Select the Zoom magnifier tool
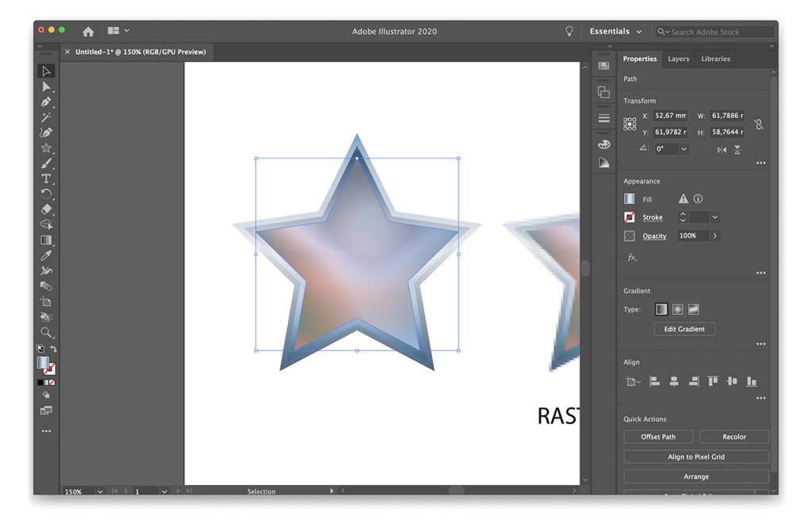Screen dimensions: 812x527 [46, 332]
